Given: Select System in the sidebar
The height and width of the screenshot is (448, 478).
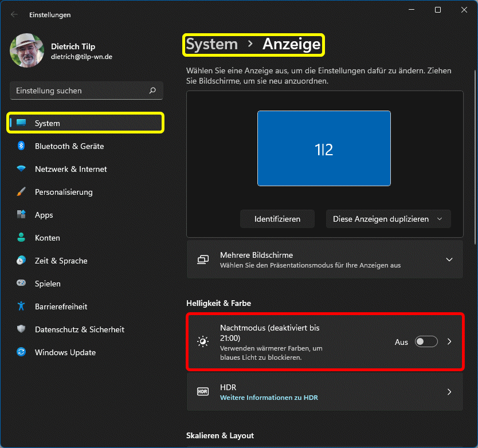Looking at the screenshot, I should pyautogui.click(x=86, y=123).
